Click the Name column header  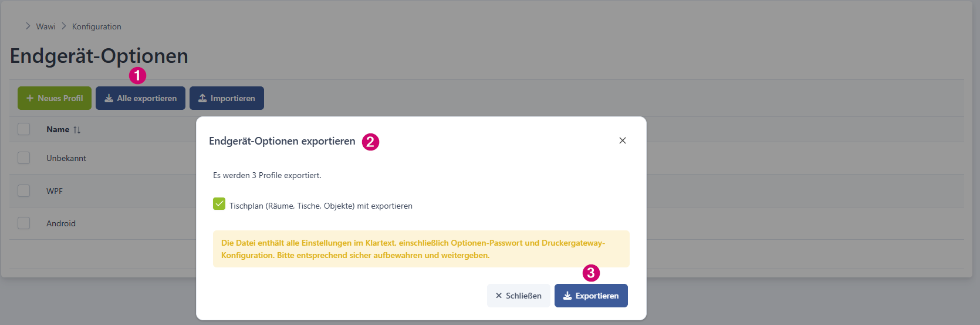(58, 129)
